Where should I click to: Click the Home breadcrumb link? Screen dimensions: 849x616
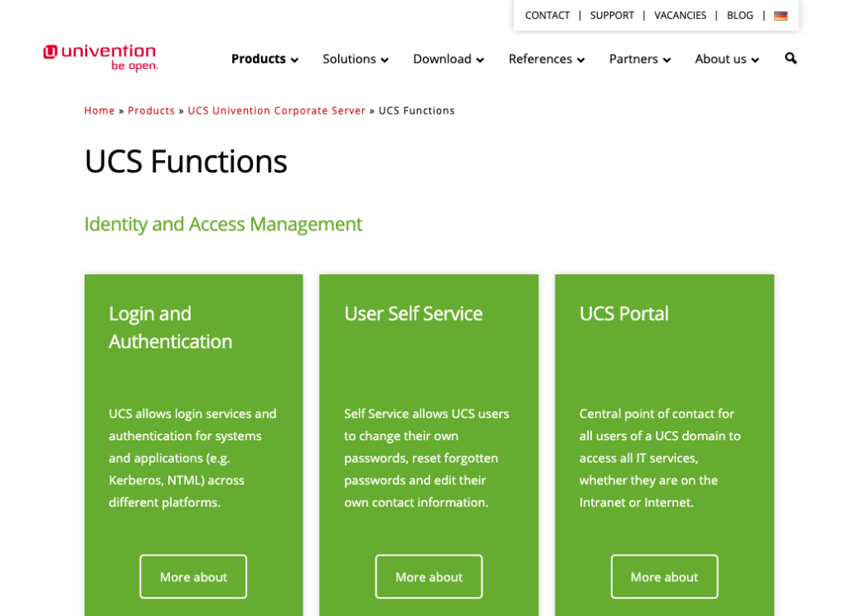[x=99, y=111]
